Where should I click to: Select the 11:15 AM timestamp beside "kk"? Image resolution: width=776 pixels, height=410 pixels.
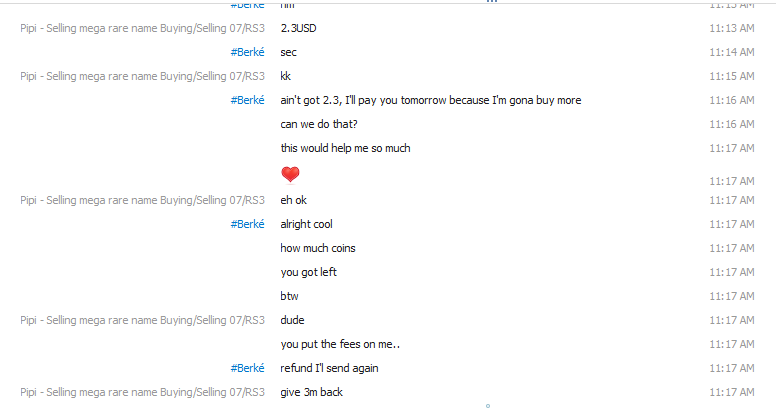coord(731,76)
